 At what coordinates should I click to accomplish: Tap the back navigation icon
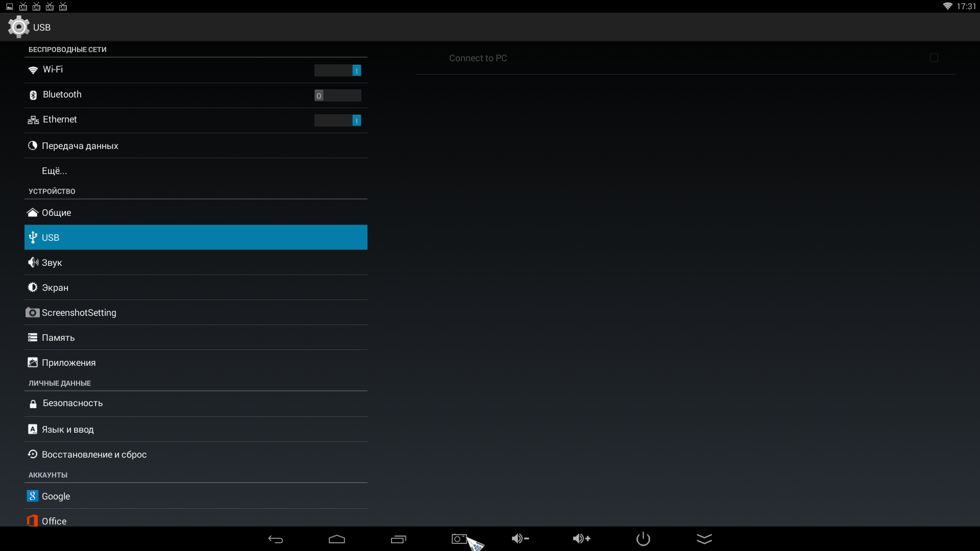point(276,539)
